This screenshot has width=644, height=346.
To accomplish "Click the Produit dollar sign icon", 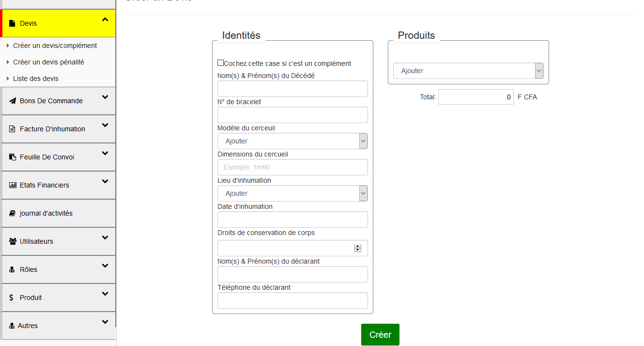I will 12,298.
